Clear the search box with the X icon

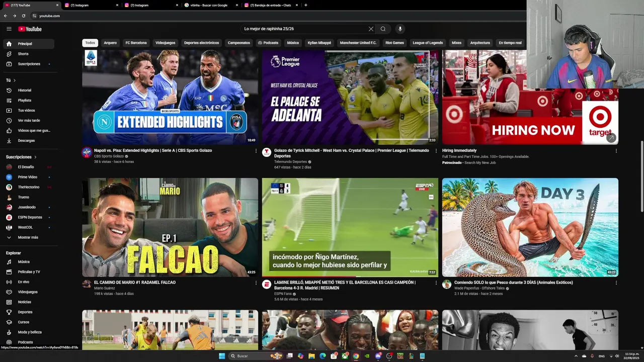(x=371, y=29)
